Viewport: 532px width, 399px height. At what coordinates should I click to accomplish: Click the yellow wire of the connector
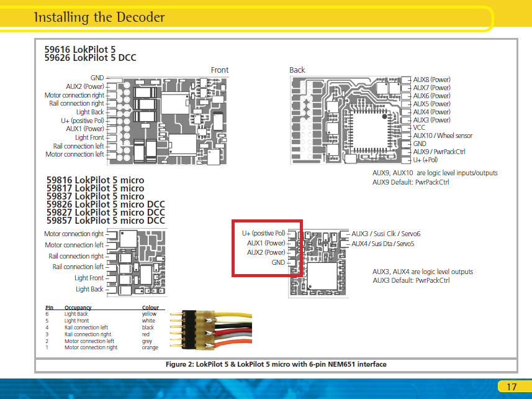point(233,314)
